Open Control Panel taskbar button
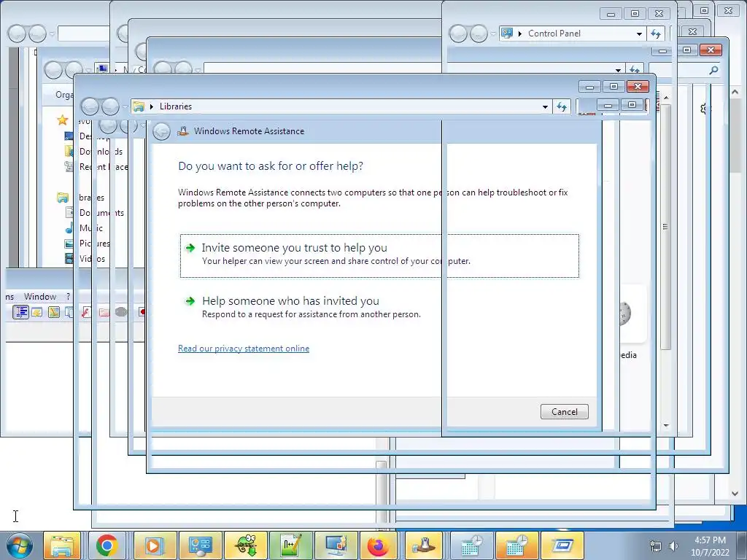This screenshot has width=747, height=560. click(200, 545)
